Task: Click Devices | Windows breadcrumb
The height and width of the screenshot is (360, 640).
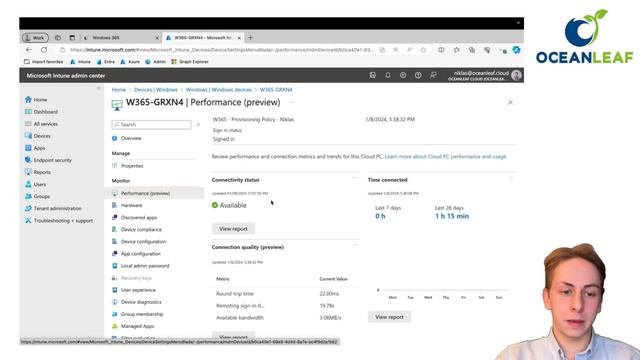Action: (156, 90)
